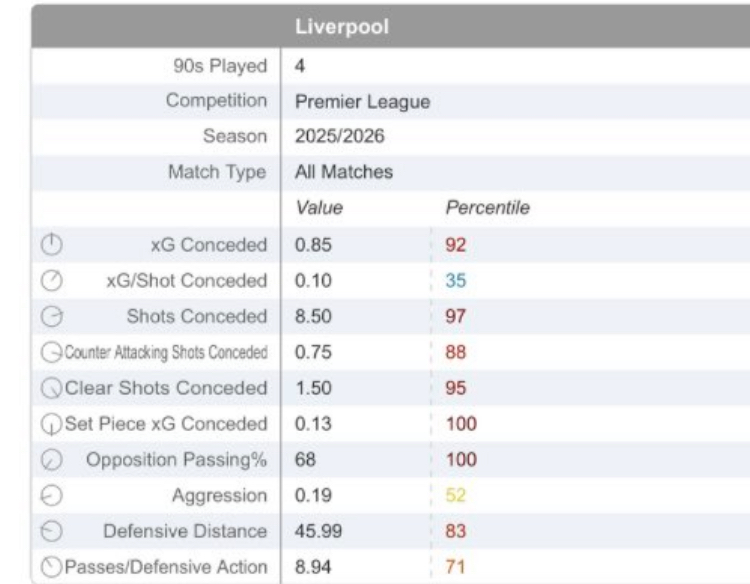Click the 90s Played value 4
750x584 pixels.
(x=300, y=65)
